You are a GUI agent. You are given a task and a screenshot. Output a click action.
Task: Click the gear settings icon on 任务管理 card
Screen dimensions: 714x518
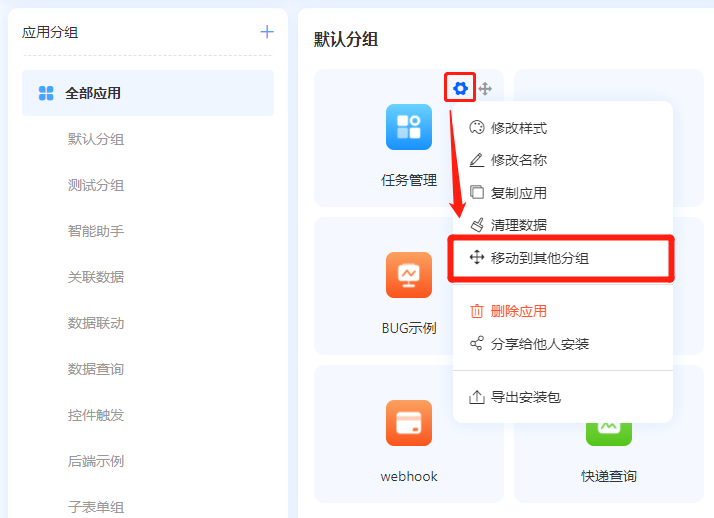(460, 88)
